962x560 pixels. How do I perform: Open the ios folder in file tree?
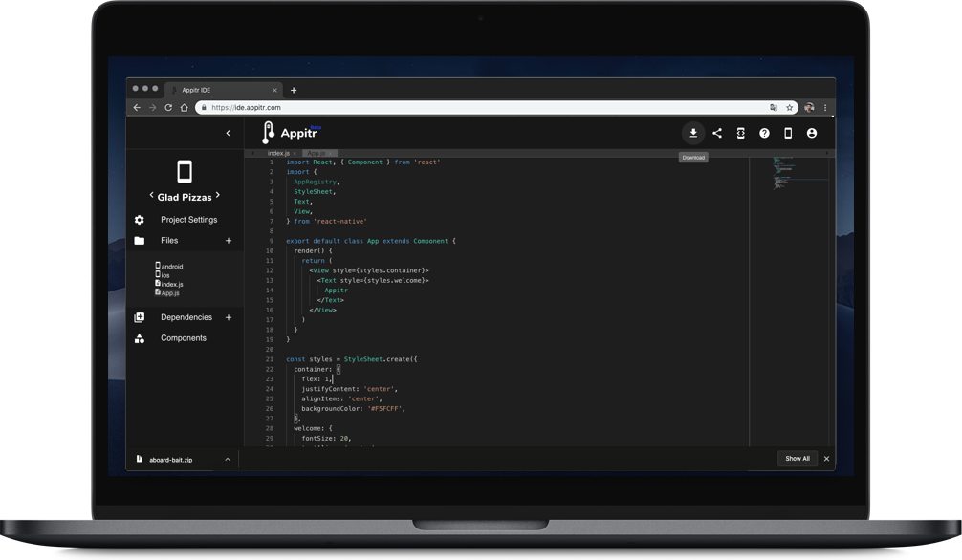[x=163, y=275]
